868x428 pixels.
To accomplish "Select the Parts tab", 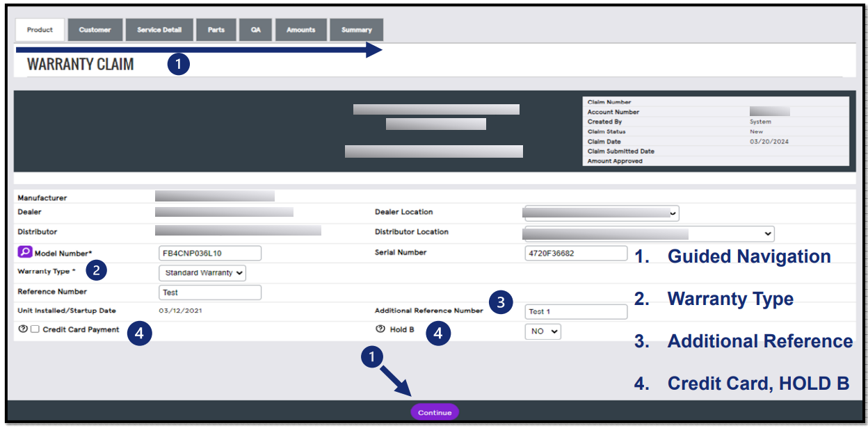I will point(216,29).
